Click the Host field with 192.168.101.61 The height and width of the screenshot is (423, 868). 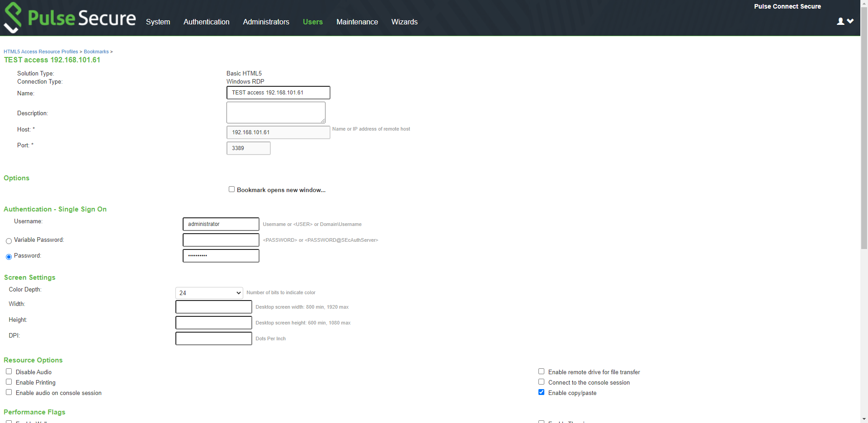[x=278, y=132]
